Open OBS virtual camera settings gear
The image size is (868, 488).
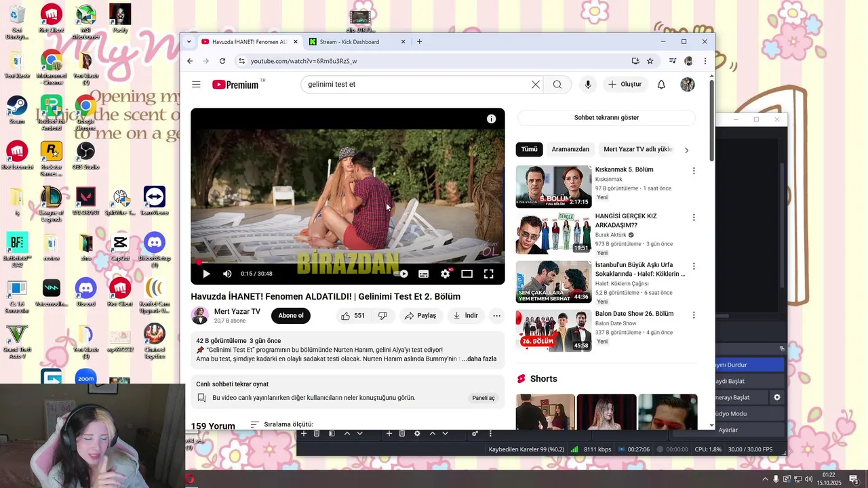(777, 397)
